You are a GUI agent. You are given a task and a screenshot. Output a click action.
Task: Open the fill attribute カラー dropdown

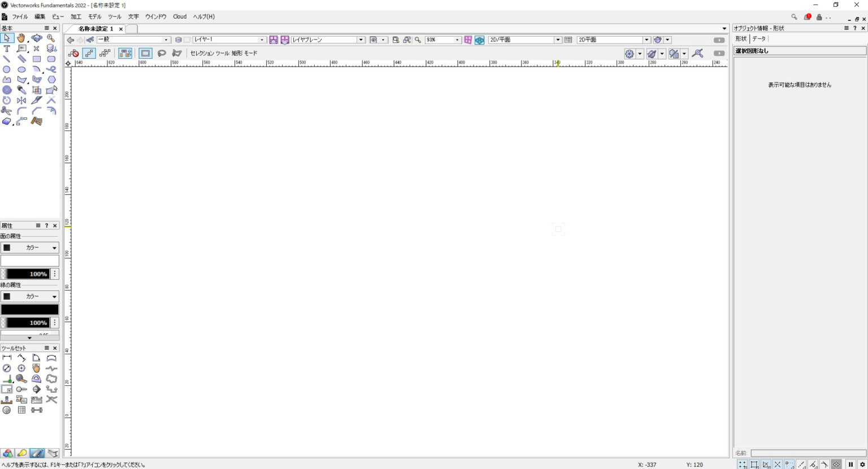click(30, 247)
